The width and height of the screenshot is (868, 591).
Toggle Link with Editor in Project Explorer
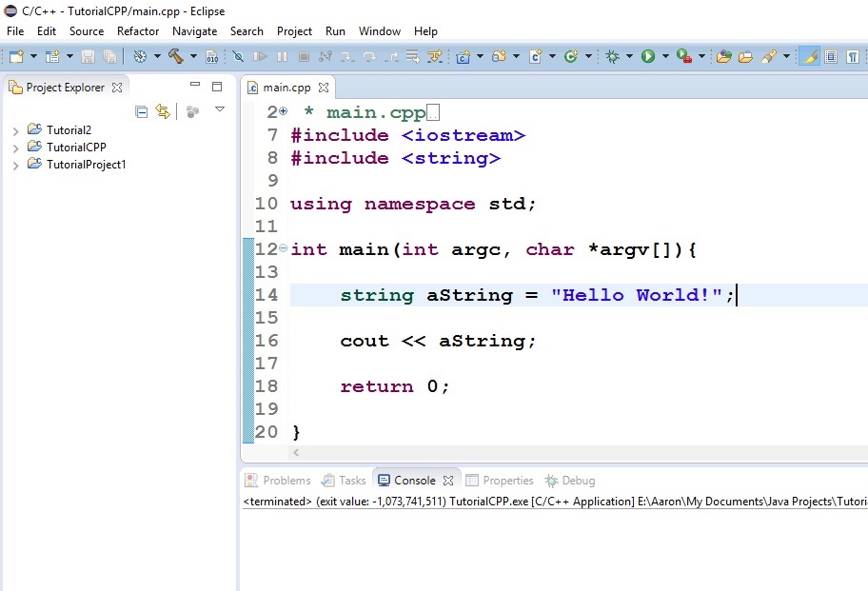tap(163, 111)
